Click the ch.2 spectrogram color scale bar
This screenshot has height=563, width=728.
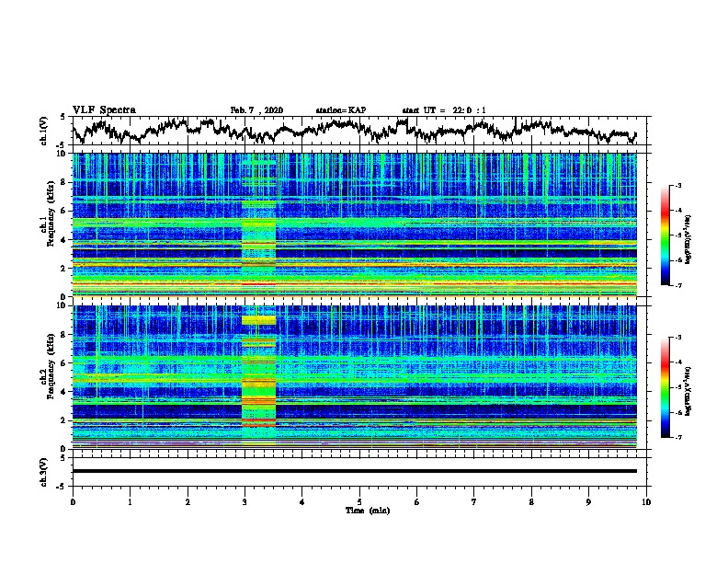[x=665, y=387]
